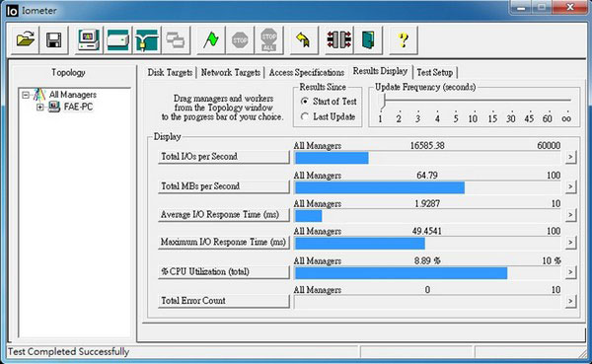Click the 64.79 MBs per second value

point(427,176)
